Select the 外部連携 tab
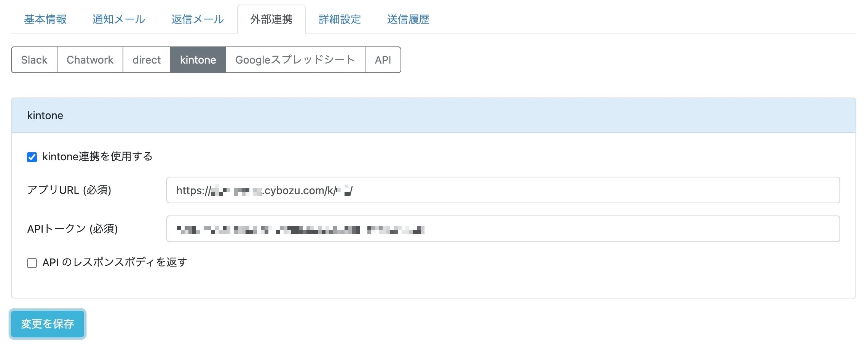Viewport: 868px width, 348px height. (x=271, y=19)
